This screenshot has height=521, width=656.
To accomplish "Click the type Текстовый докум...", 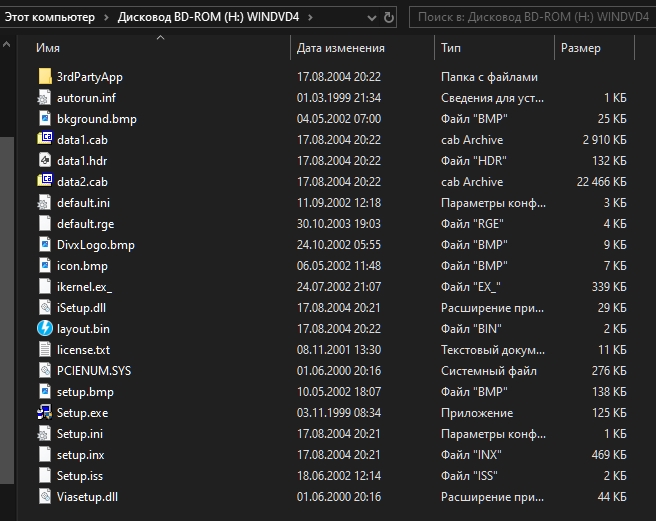I will click(x=493, y=349).
